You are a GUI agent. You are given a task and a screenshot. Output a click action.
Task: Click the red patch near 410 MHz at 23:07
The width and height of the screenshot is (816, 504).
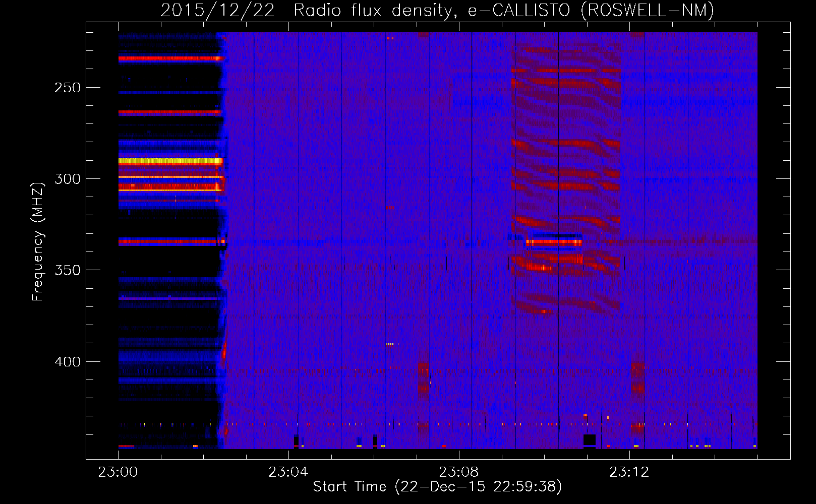point(424,378)
